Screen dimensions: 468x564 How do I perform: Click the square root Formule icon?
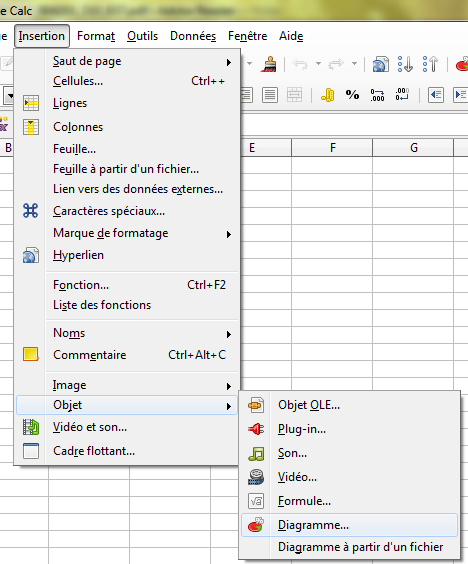click(x=256, y=501)
